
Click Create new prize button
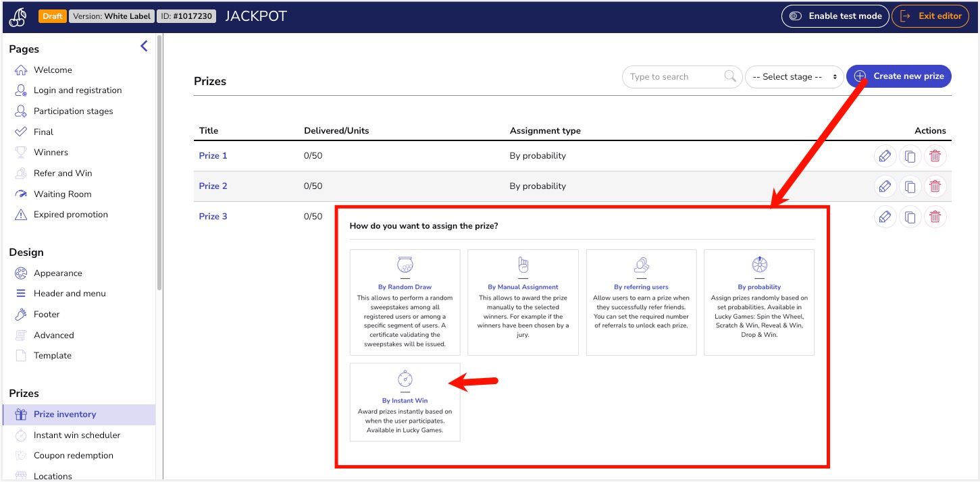coord(899,76)
